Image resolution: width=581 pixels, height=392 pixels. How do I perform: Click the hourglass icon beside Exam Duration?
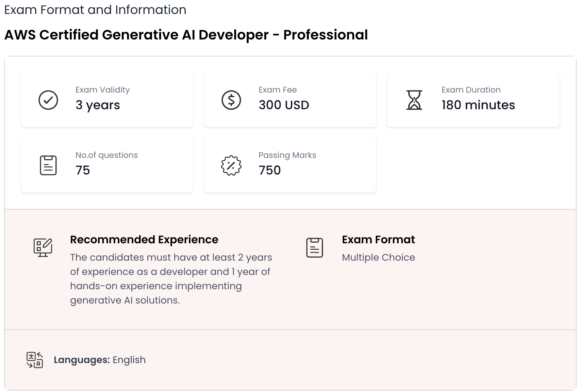pos(414,100)
